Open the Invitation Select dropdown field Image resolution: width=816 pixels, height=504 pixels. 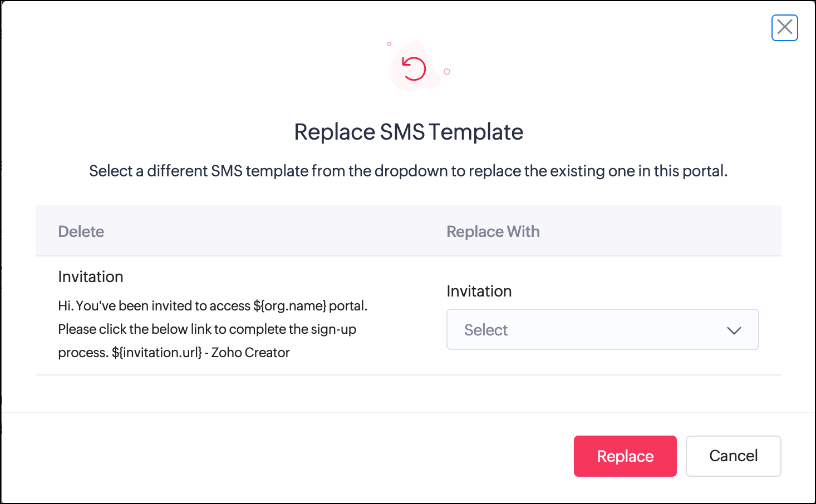pyautogui.click(x=603, y=329)
